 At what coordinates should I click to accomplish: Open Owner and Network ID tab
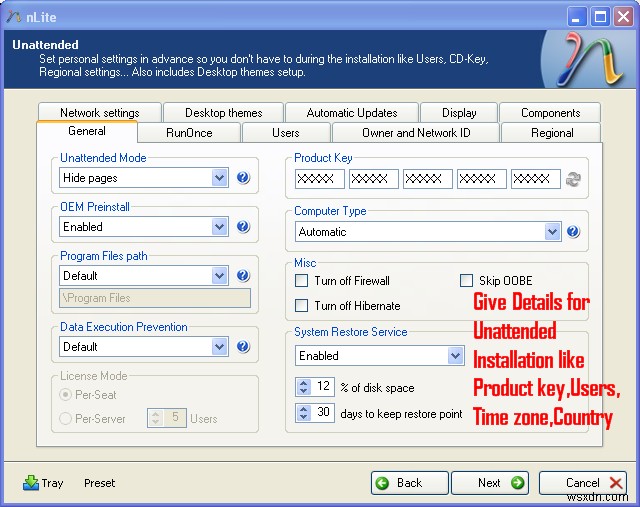click(416, 133)
